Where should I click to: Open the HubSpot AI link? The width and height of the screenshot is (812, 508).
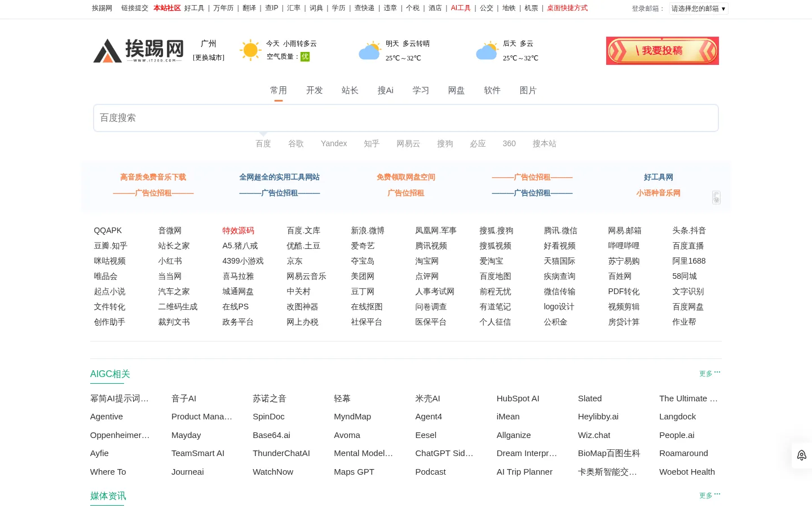pos(518,398)
